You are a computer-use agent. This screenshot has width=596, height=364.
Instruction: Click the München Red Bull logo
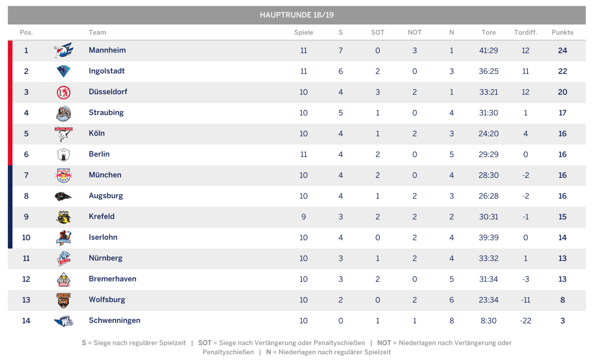[x=63, y=175]
